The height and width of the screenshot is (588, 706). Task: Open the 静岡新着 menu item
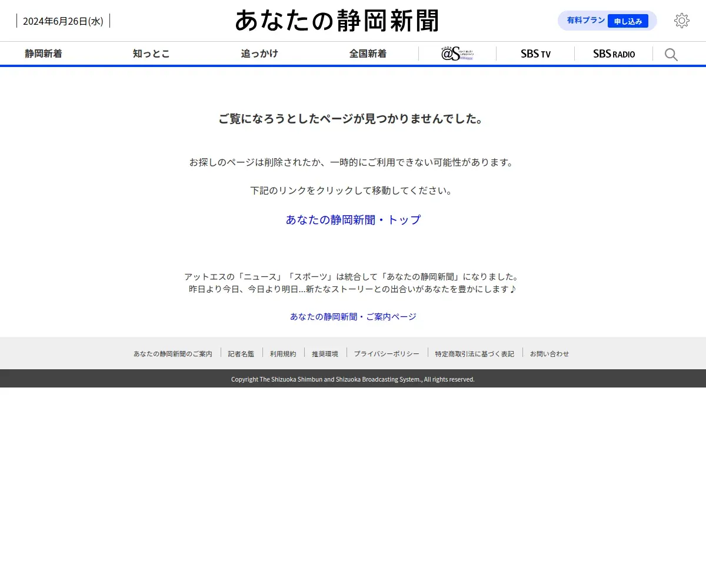click(x=44, y=54)
